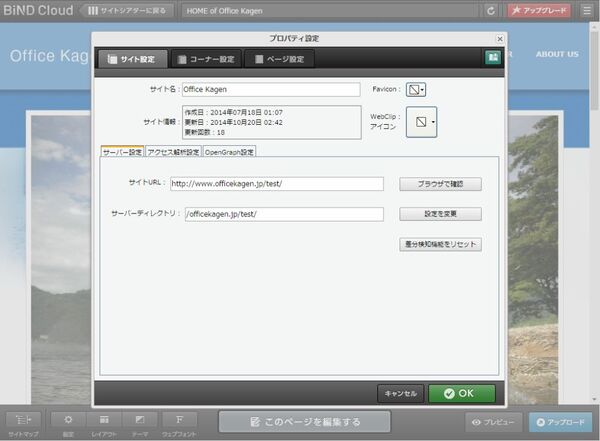Click the ABOUT US link in background page

tap(557, 54)
